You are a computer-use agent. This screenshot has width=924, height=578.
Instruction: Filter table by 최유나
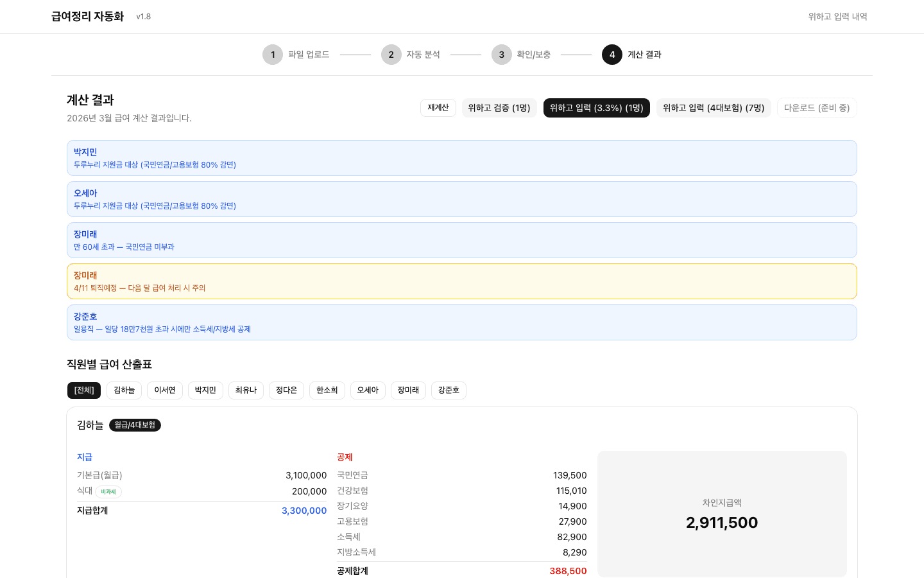tap(246, 390)
